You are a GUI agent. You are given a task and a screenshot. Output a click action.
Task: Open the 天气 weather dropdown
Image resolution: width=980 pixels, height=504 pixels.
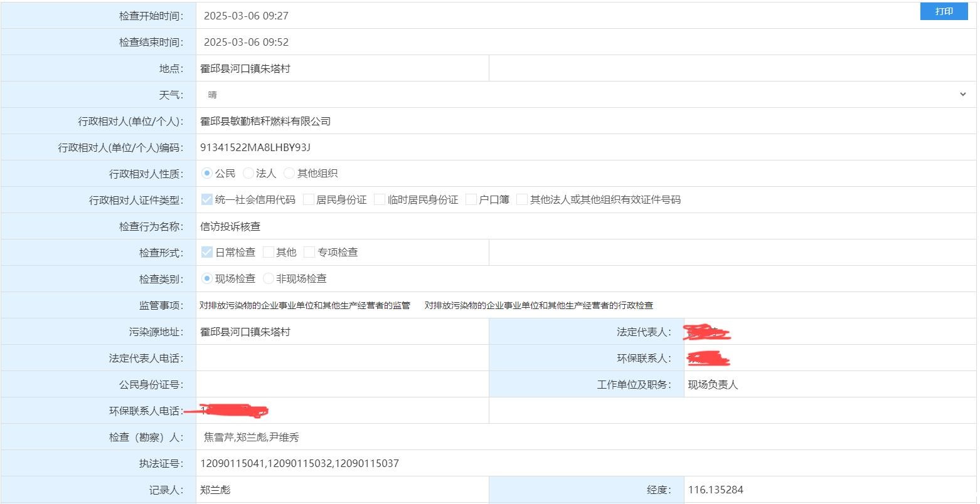coord(585,95)
